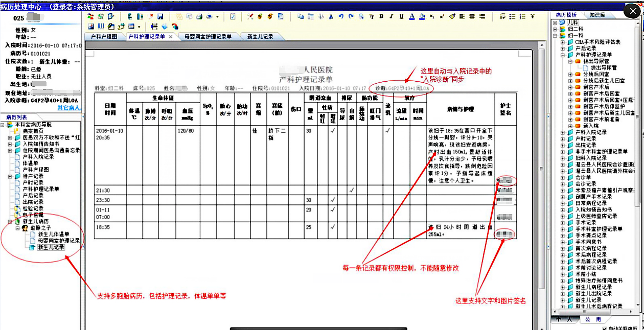Click the insert picture icon in second toolbar row

pyautogui.click(x=90, y=26)
